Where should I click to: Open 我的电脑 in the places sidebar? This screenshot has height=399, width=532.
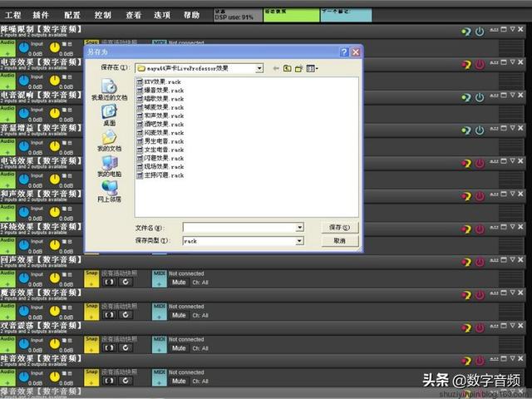click(109, 166)
